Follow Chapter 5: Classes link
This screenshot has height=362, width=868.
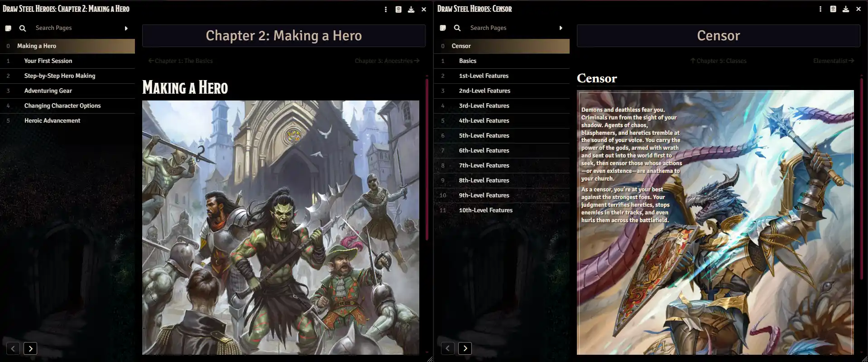point(718,61)
